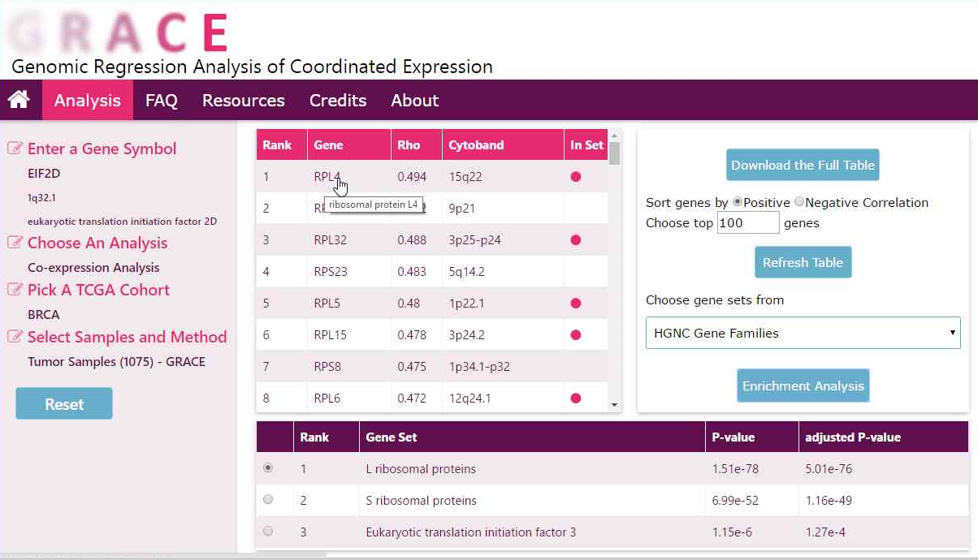Viewport: 978px width, 560px height.
Task: Click edit icon beside Enter a Gene Symbol
Action: pos(15,149)
